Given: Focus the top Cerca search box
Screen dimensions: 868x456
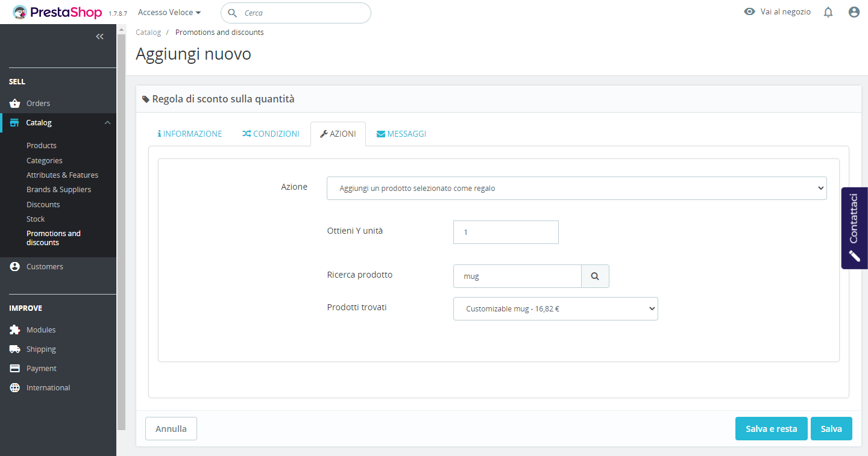Looking at the screenshot, I should (x=296, y=13).
